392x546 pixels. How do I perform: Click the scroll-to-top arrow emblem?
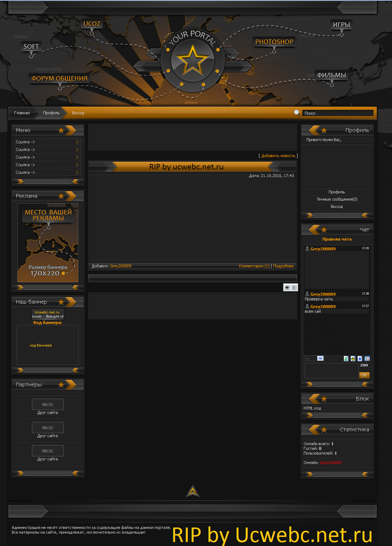pos(193,491)
